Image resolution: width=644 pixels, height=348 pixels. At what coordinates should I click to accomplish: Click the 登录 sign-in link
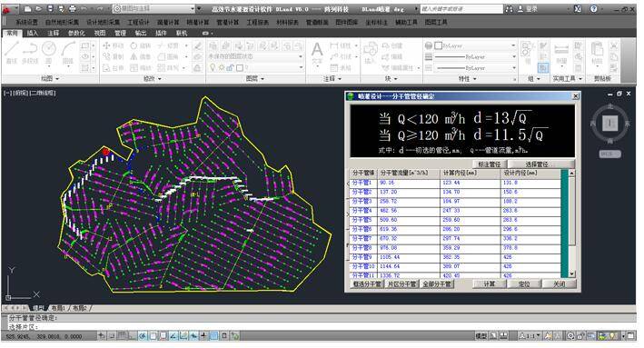pyautogui.click(x=528, y=8)
